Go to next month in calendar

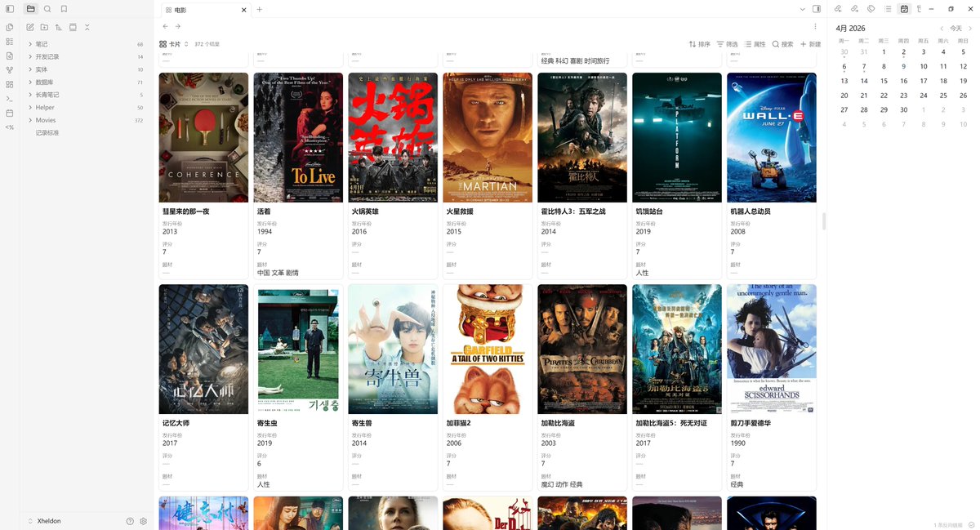click(x=969, y=28)
